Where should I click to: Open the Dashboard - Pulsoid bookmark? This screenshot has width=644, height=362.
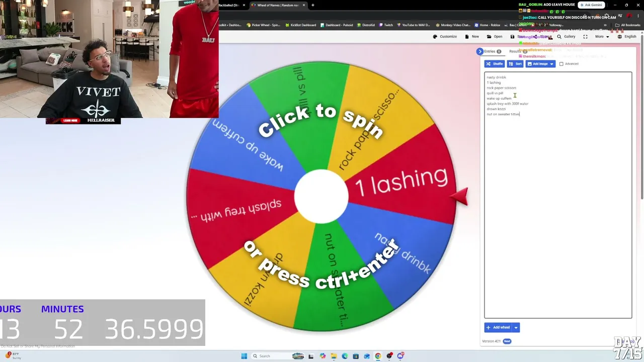pyautogui.click(x=337, y=25)
